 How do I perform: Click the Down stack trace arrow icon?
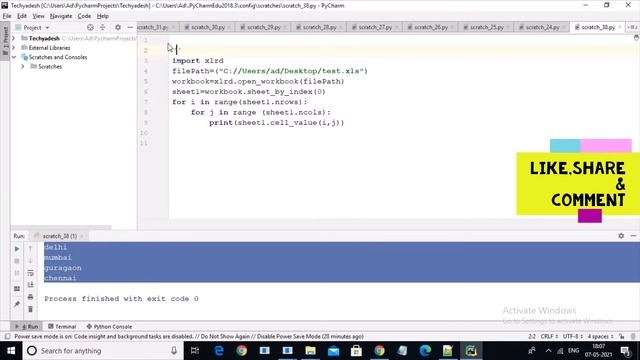pyautogui.click(x=30, y=260)
